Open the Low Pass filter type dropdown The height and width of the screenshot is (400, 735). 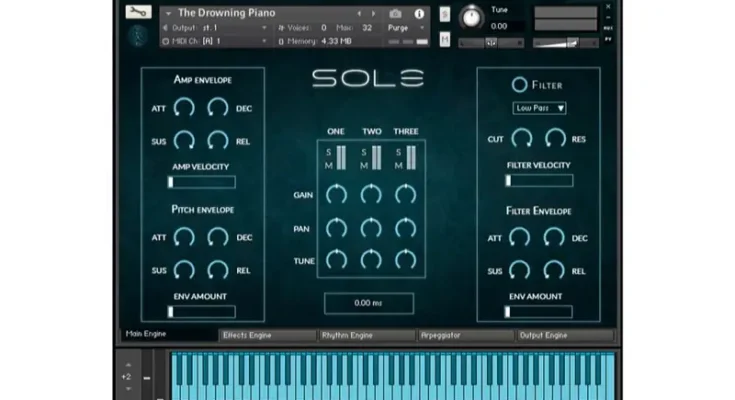point(539,108)
